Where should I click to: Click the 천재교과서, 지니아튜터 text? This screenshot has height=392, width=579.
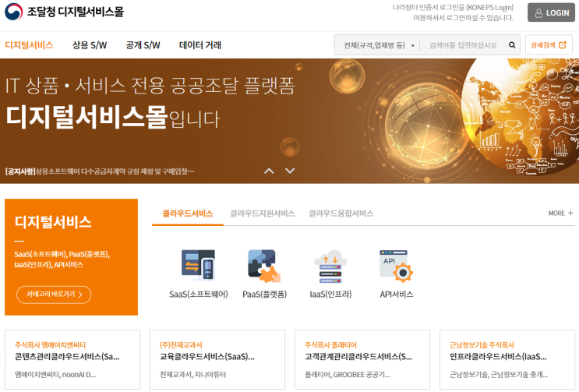coord(192,374)
